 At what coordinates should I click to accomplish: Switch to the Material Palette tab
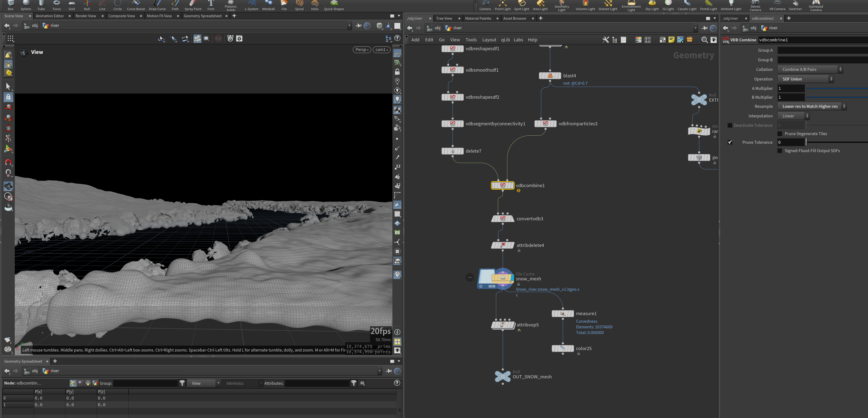[478, 18]
